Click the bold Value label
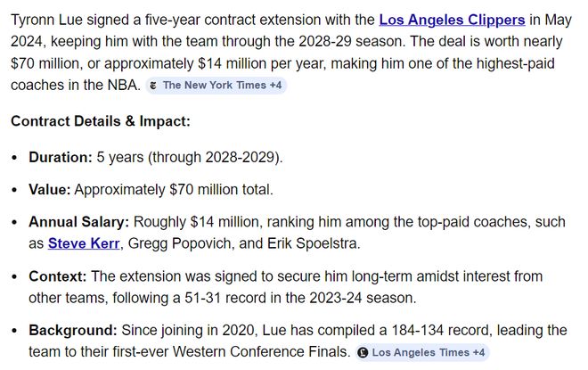The width and height of the screenshot is (588, 370). [x=50, y=189]
